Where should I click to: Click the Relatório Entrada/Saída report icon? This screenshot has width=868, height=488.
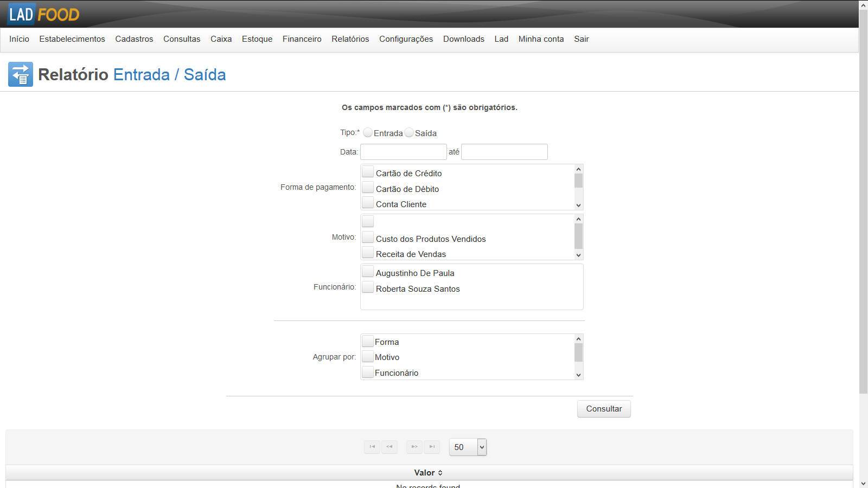tap(21, 74)
